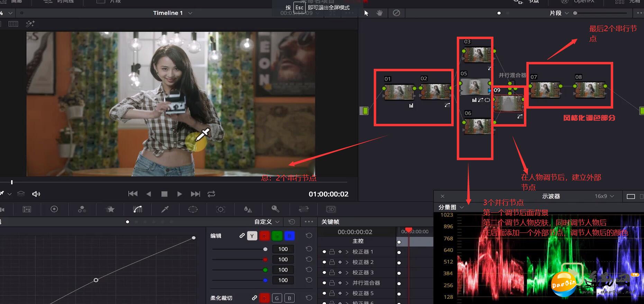Screen dimensions: 644x304
Task: Toggle the green curve channel in 编辑
Action: coord(277,236)
